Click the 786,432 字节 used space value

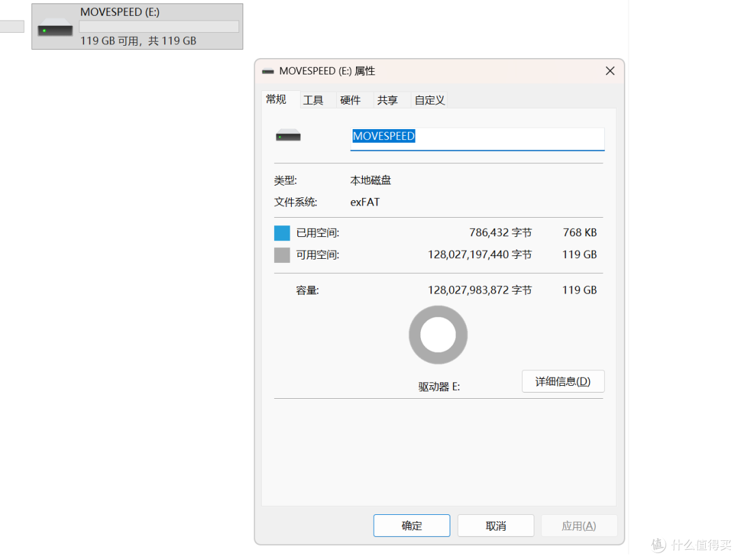pos(500,233)
